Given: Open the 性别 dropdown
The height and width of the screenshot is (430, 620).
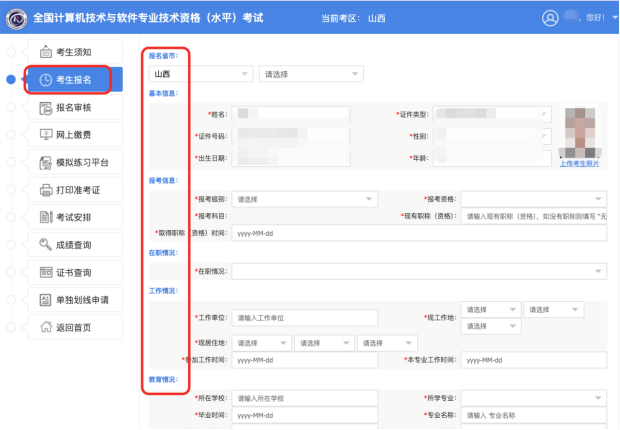Looking at the screenshot, I should [x=492, y=136].
